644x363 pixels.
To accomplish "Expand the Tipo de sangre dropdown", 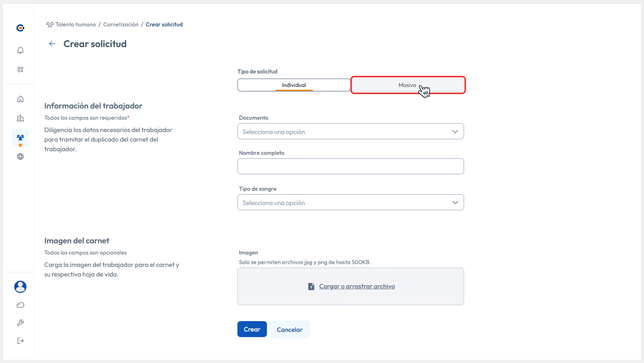I will (x=350, y=202).
